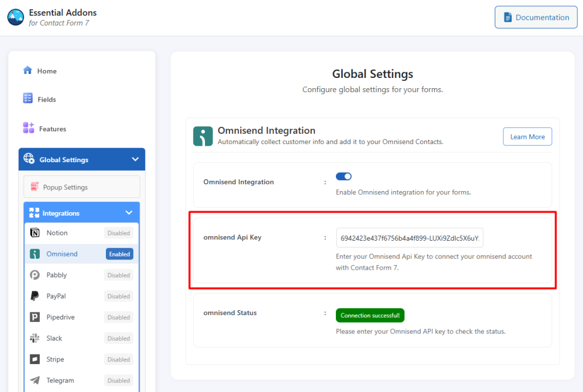583x392 pixels.
Task: Click the 'omnisend Status' label
Action: 230,313
